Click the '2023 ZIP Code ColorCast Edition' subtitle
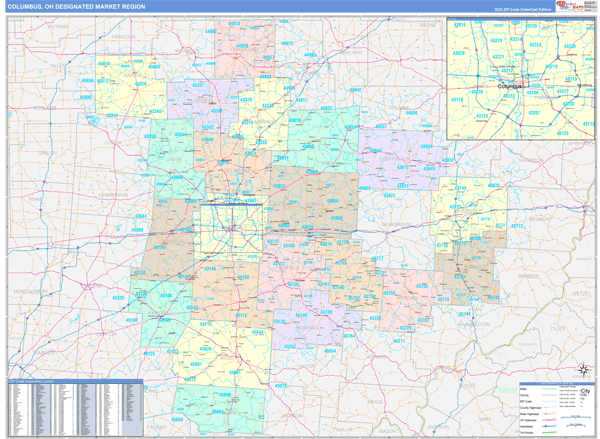The height and width of the screenshot is (439, 600). pos(523,9)
